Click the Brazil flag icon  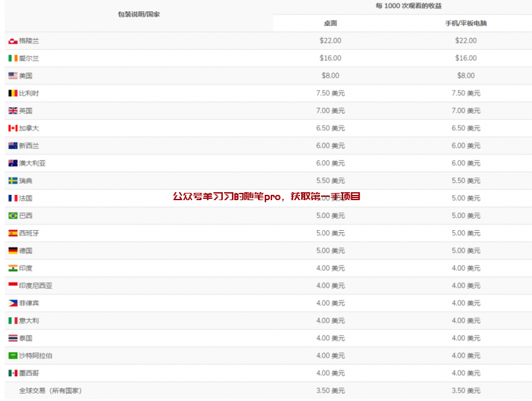tap(13, 216)
